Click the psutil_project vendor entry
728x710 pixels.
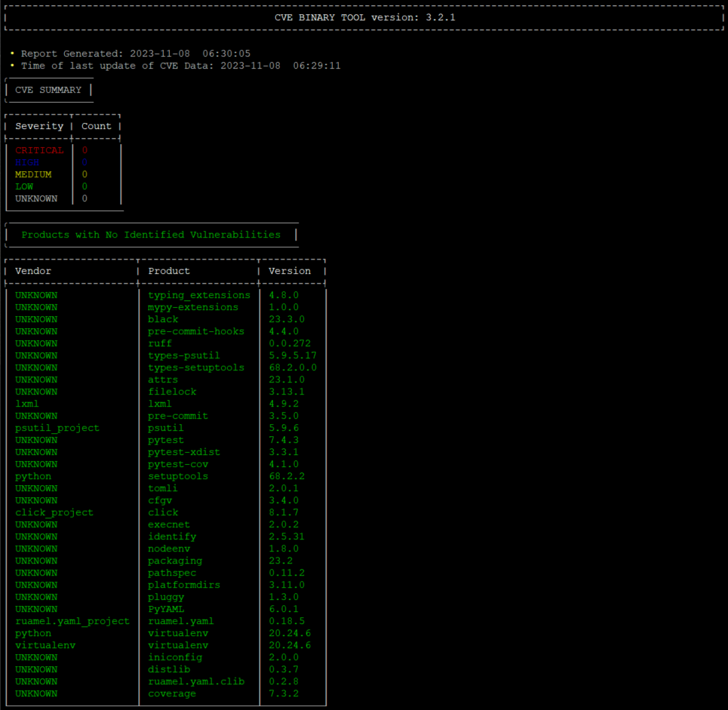[57, 428]
